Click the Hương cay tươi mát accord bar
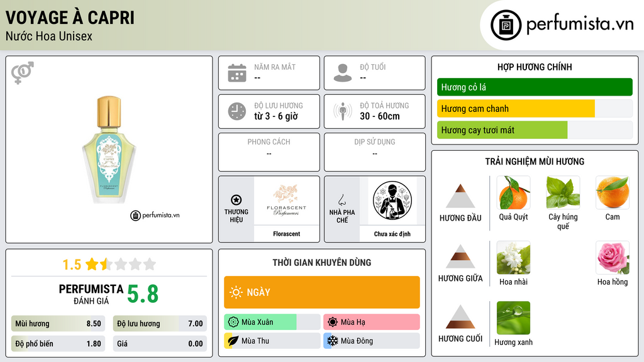Viewport: 644px width, 362px height. pyautogui.click(x=535, y=130)
